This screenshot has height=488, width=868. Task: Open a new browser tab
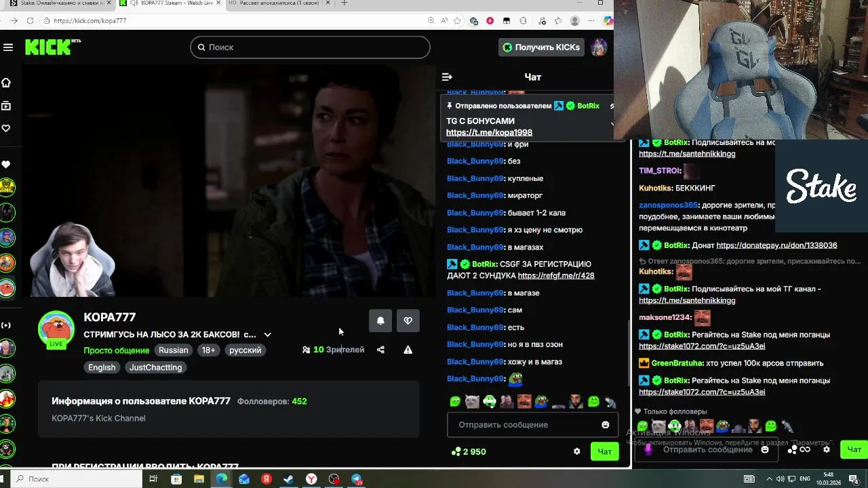coord(344,3)
